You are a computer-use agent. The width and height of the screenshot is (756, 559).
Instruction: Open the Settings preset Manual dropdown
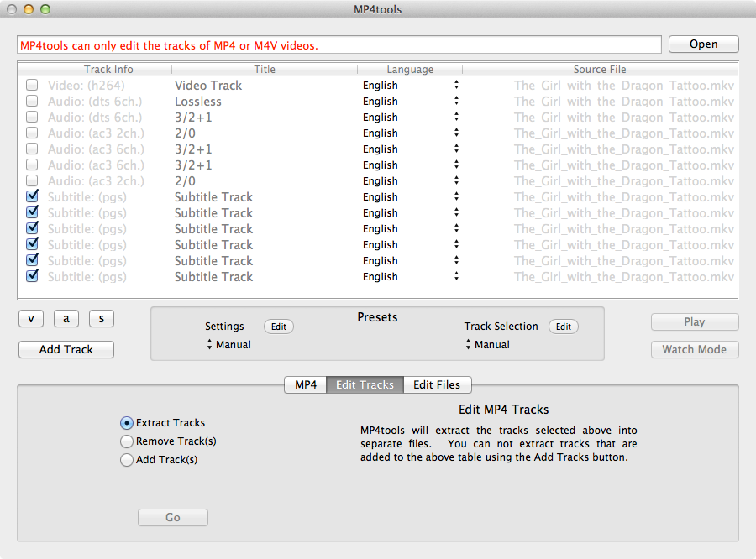pyautogui.click(x=229, y=345)
